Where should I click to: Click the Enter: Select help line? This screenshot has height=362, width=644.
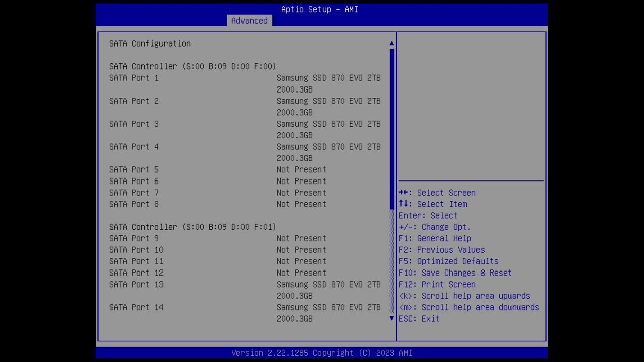(x=428, y=216)
